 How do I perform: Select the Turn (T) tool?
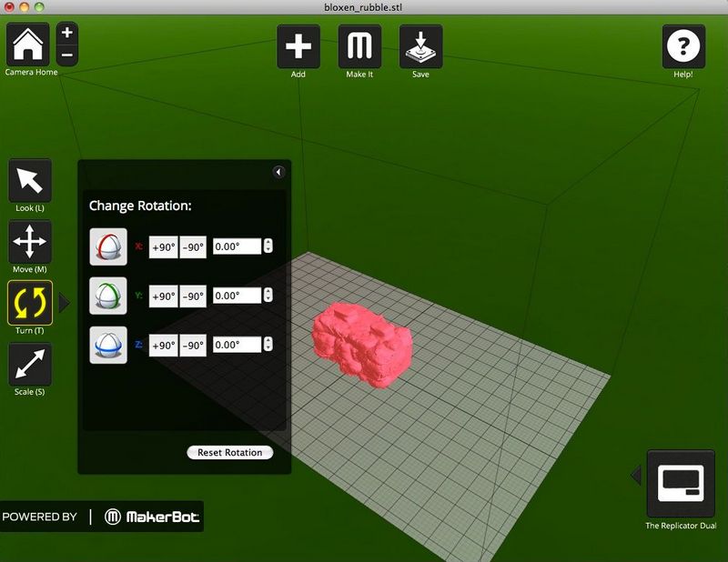[x=30, y=303]
